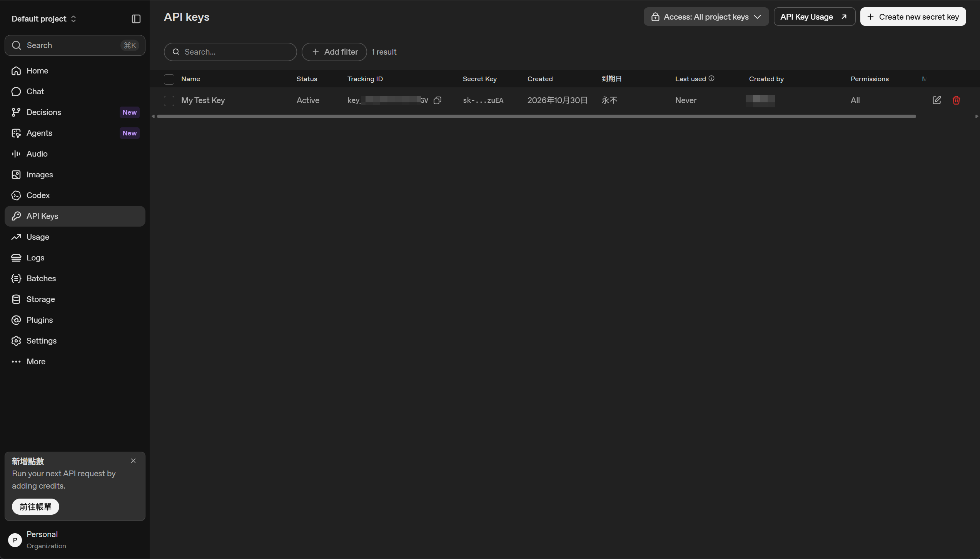Click Create new secret key button
Viewport: 980px width, 559px height.
click(913, 17)
